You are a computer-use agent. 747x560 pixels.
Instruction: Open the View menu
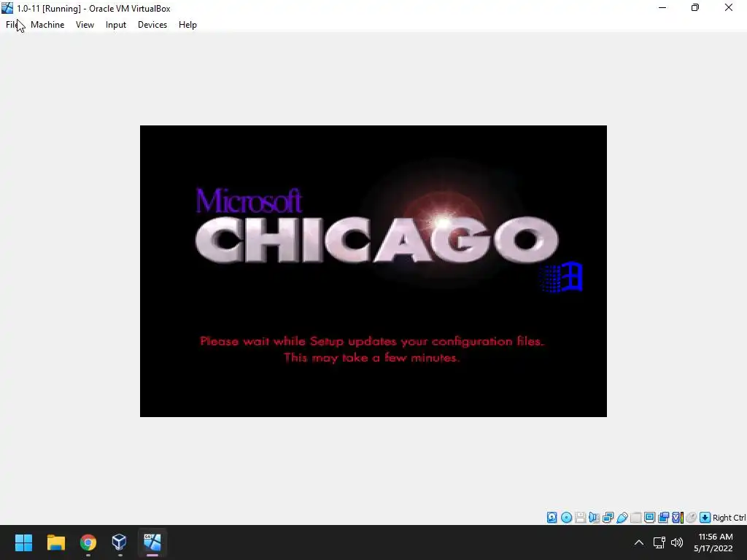tap(85, 25)
